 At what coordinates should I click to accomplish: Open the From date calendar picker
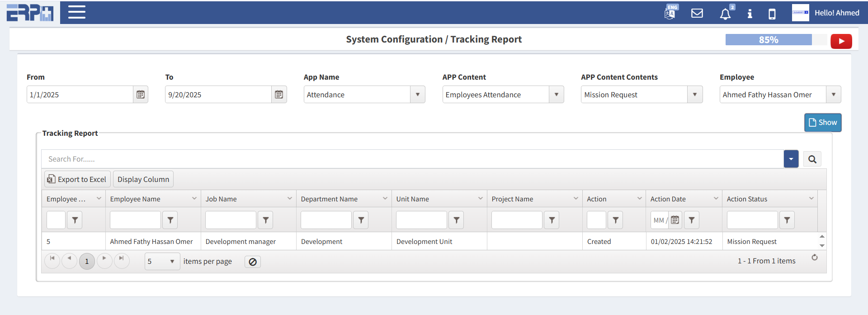(141, 95)
